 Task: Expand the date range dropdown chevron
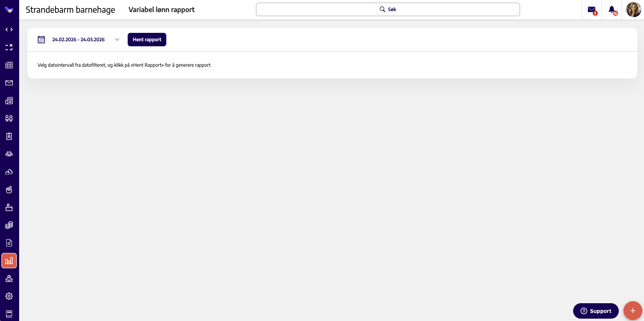tap(117, 40)
